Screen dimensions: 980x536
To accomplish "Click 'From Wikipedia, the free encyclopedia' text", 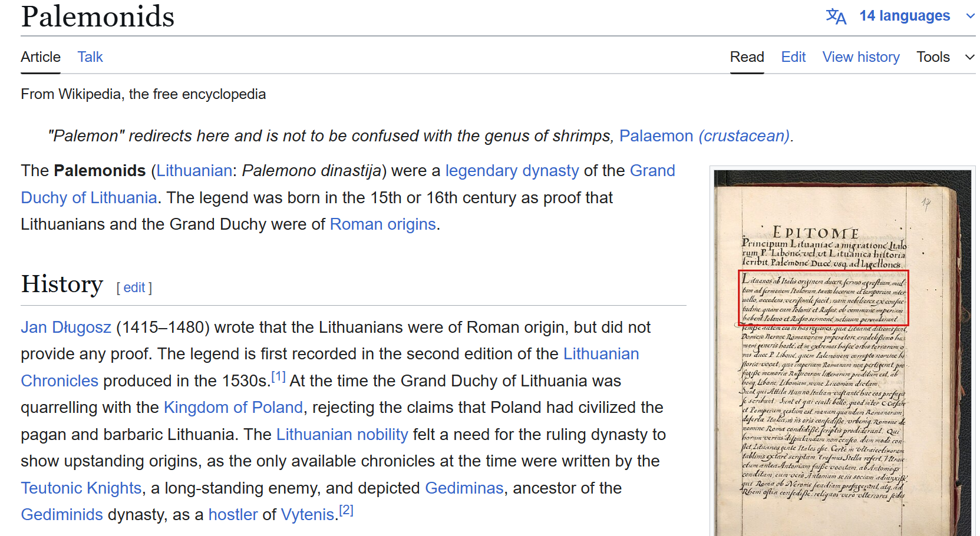I will click(x=143, y=94).
